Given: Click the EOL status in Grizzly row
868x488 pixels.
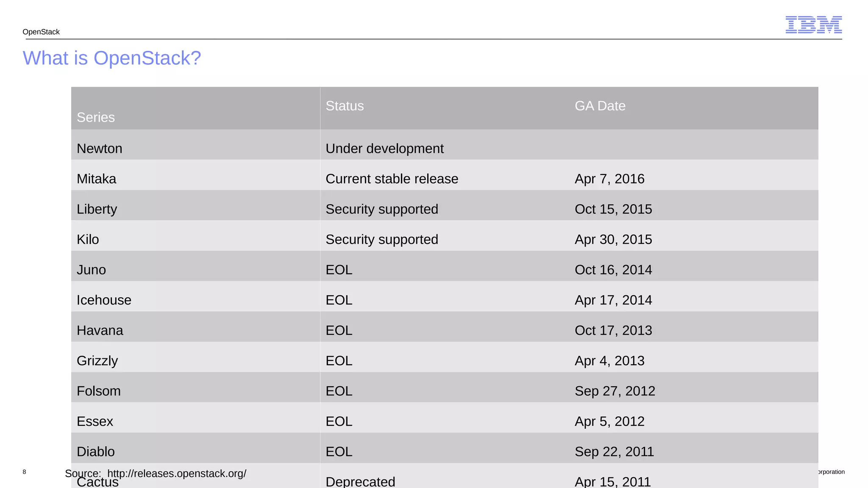Looking at the screenshot, I should point(339,360).
